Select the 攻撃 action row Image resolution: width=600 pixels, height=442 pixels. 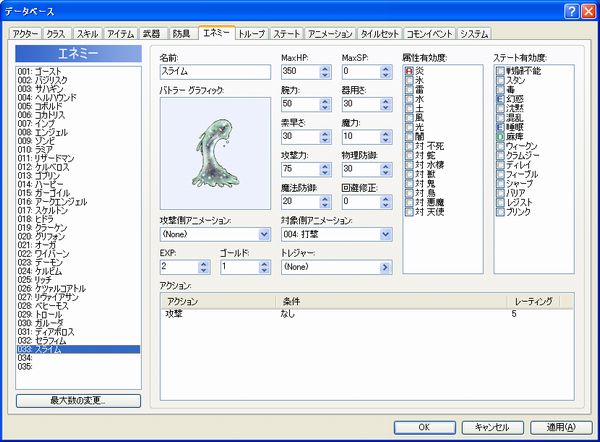[x=367, y=314]
